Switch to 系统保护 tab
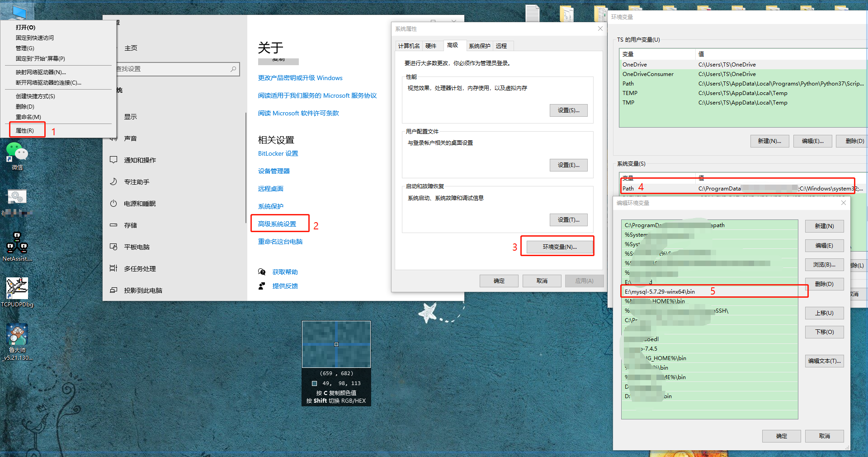Image resolution: width=868 pixels, height=457 pixels. [479, 46]
